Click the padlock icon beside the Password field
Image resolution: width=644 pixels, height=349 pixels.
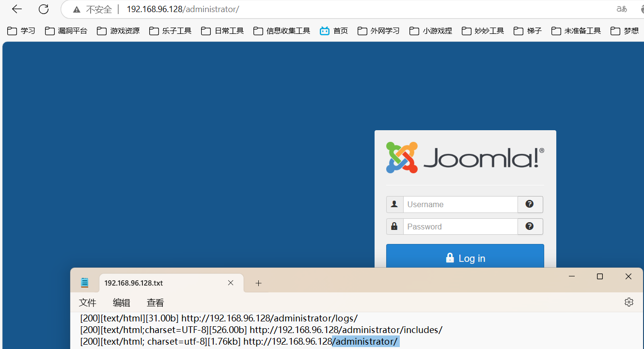(x=394, y=227)
